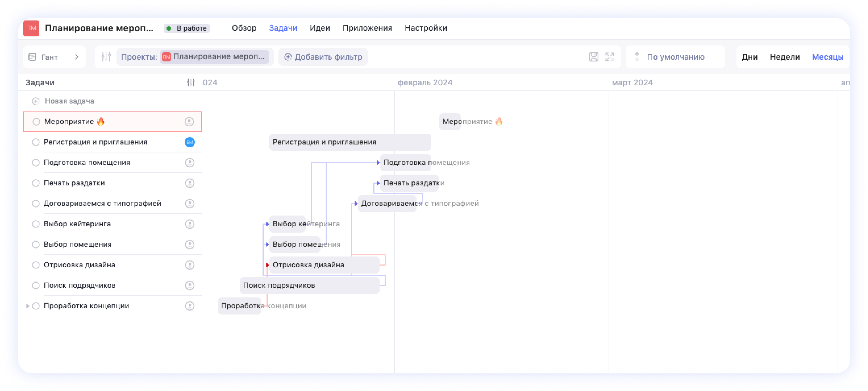Set timeline scale to Месяцы

pyautogui.click(x=828, y=57)
